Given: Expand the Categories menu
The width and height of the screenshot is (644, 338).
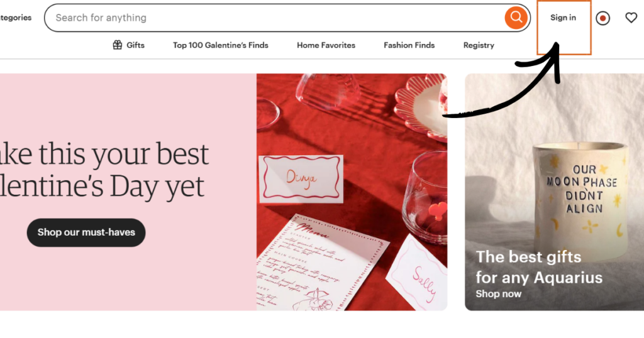Looking at the screenshot, I should click(16, 18).
